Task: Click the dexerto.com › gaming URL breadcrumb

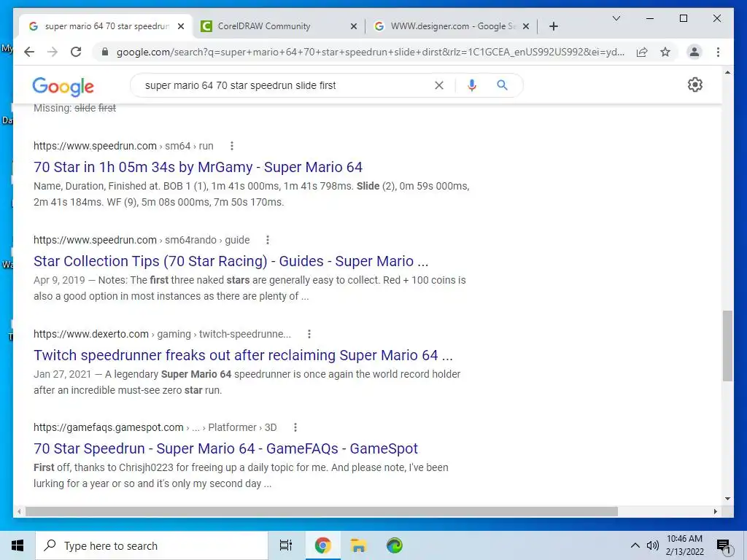Action: 162,334
